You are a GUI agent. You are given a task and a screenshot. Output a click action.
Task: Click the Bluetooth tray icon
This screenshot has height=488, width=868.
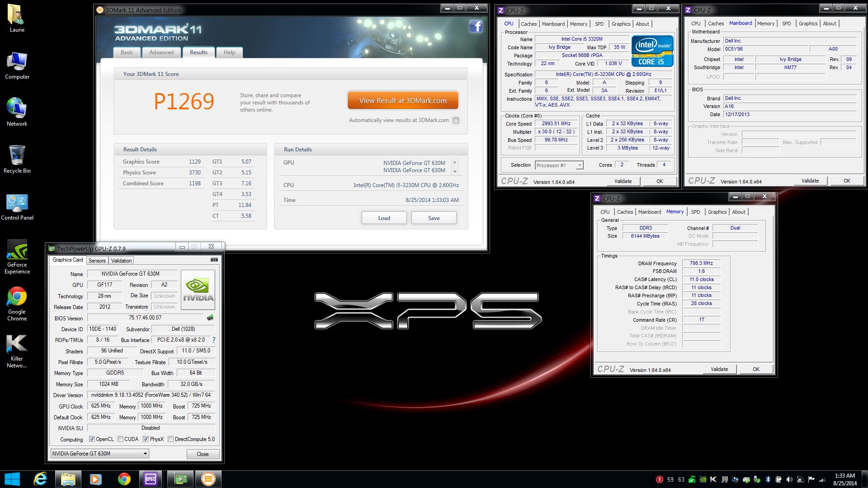(x=768, y=479)
